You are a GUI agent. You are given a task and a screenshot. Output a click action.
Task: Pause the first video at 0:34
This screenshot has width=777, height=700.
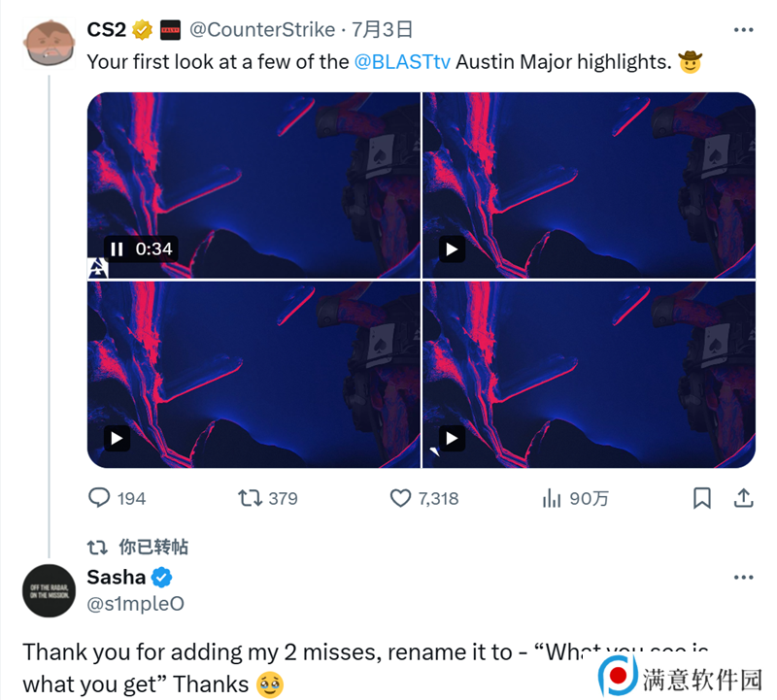pos(117,249)
